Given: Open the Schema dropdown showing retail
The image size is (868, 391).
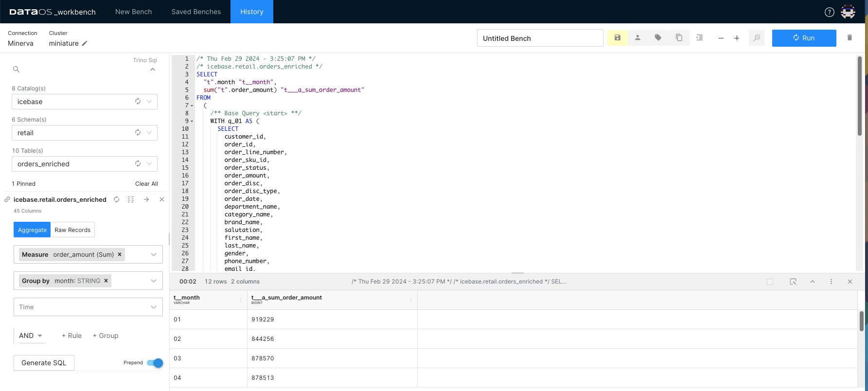Looking at the screenshot, I should (x=85, y=133).
